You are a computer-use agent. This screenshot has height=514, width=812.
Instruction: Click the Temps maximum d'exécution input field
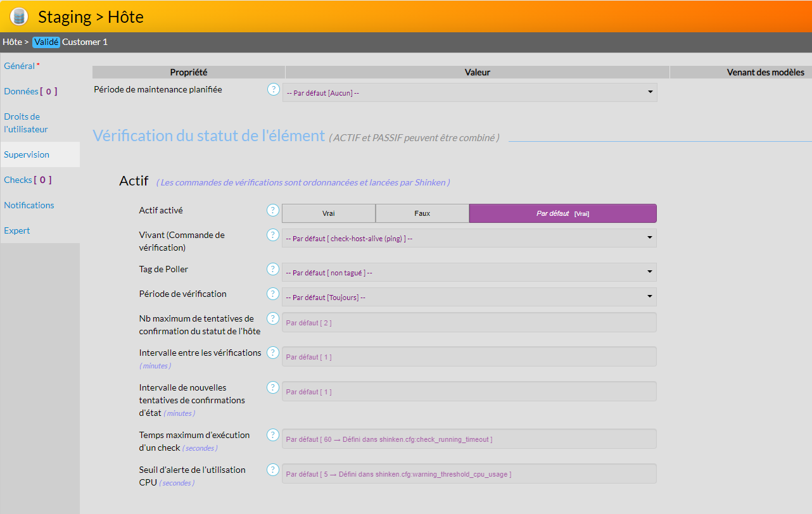coord(469,439)
